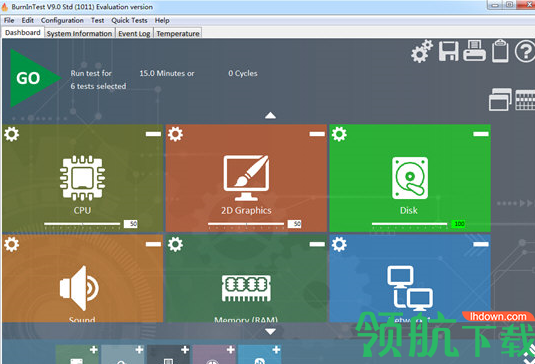Click the 2D Graphics duty cycle slider
The image size is (535, 364).
tap(246, 224)
